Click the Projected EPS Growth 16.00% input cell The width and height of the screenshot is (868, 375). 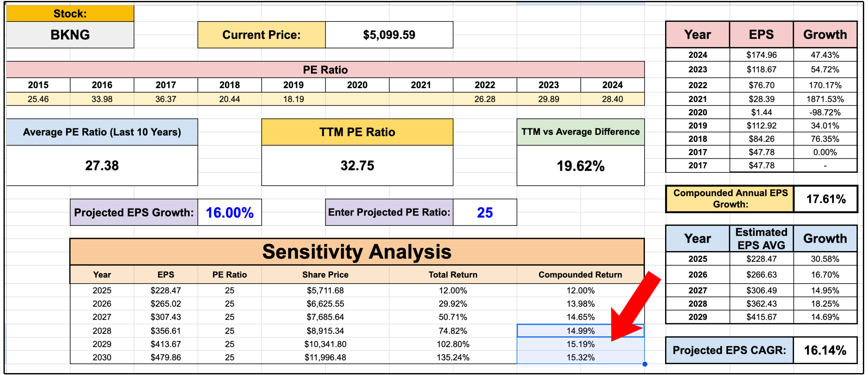[x=229, y=213]
